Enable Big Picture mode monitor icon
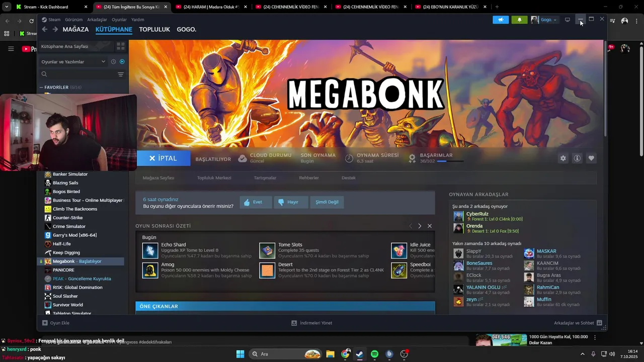The width and height of the screenshot is (644, 362). point(568,20)
